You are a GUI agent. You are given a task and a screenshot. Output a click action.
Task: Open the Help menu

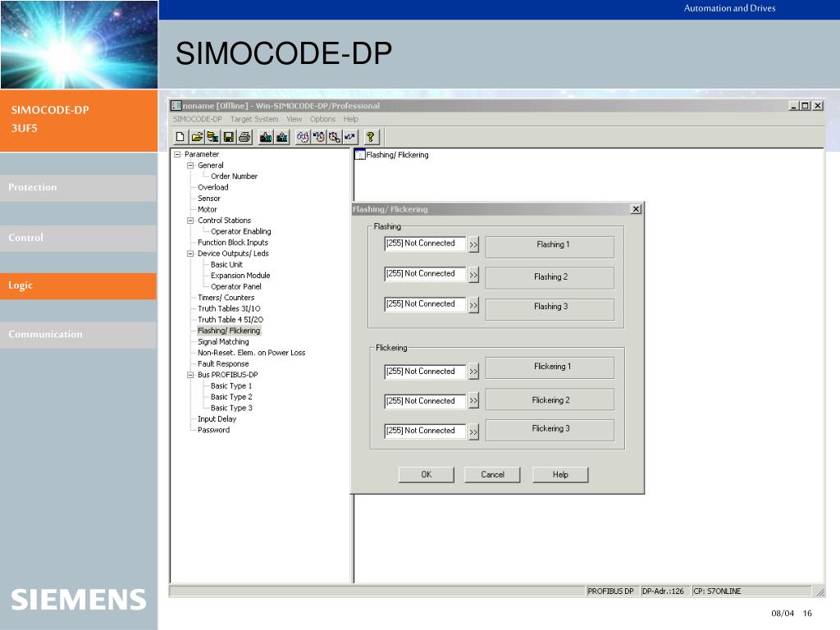351,119
